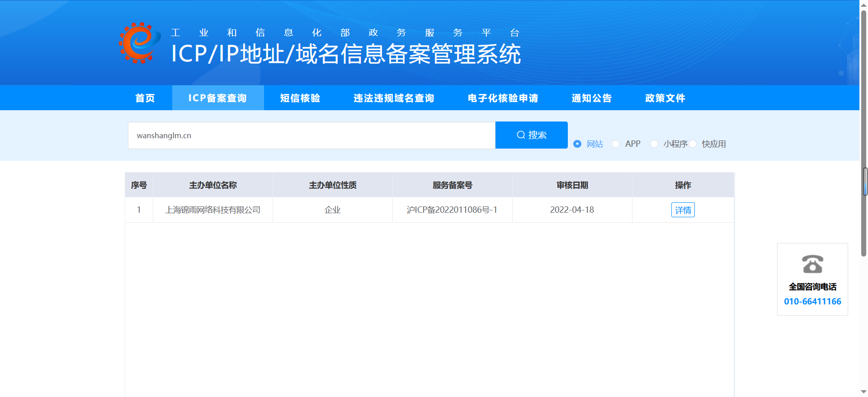Click the 搜索 search button
The width and height of the screenshot is (868, 397).
click(532, 135)
